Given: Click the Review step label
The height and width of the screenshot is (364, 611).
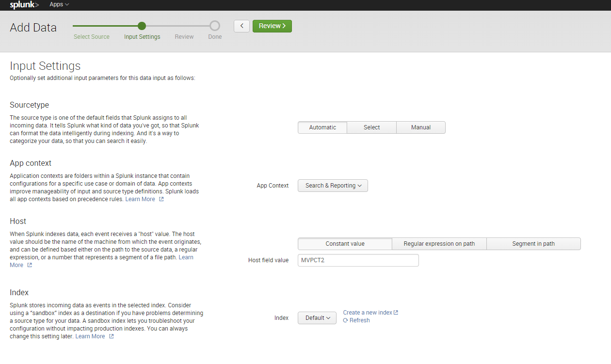Looking at the screenshot, I should [184, 37].
